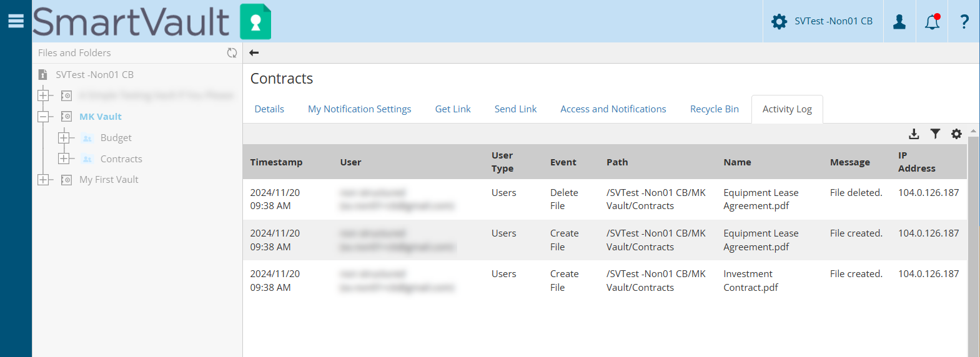Sort by the Path column header
This screenshot has width=980, height=357.
[x=617, y=162]
